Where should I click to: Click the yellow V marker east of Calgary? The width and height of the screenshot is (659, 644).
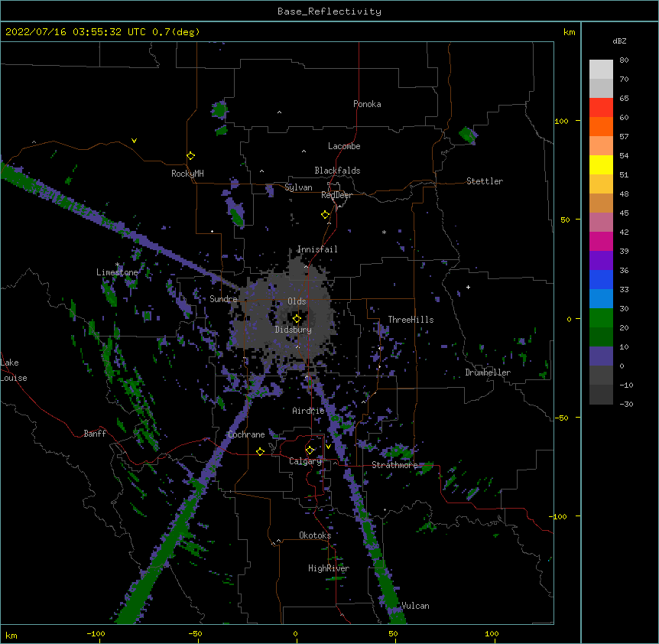coord(328,447)
